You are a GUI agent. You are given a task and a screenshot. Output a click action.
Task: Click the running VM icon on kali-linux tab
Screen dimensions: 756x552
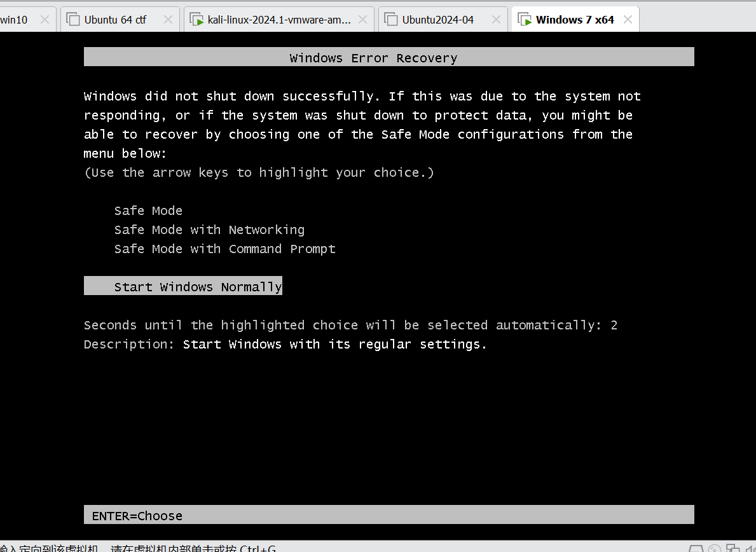[196, 19]
